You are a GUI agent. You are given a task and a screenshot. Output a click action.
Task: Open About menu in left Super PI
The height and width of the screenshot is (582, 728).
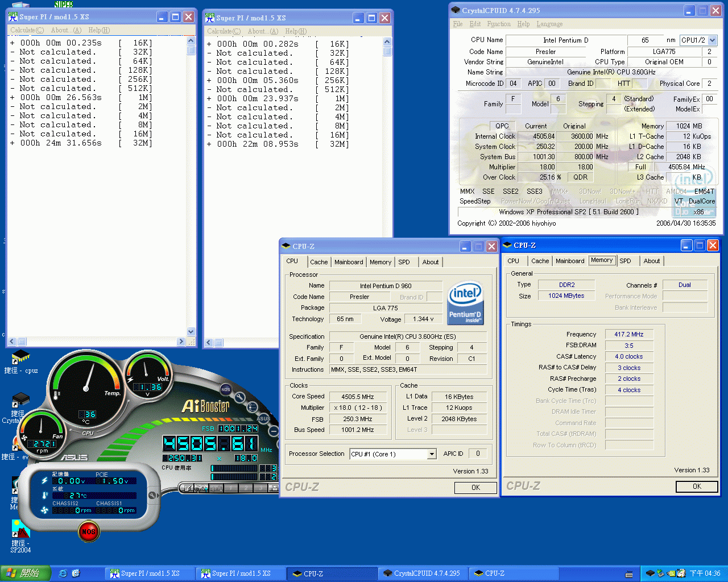coord(66,30)
